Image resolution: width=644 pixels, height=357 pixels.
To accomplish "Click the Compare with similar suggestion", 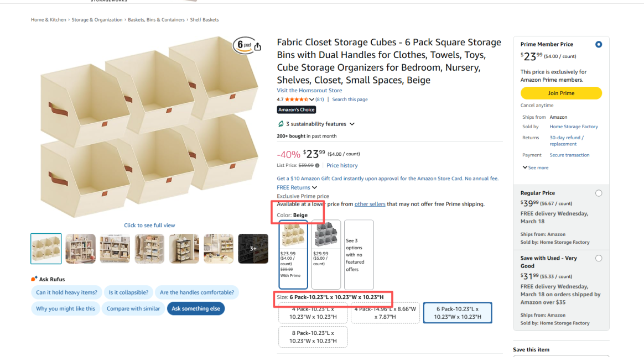I will (133, 309).
